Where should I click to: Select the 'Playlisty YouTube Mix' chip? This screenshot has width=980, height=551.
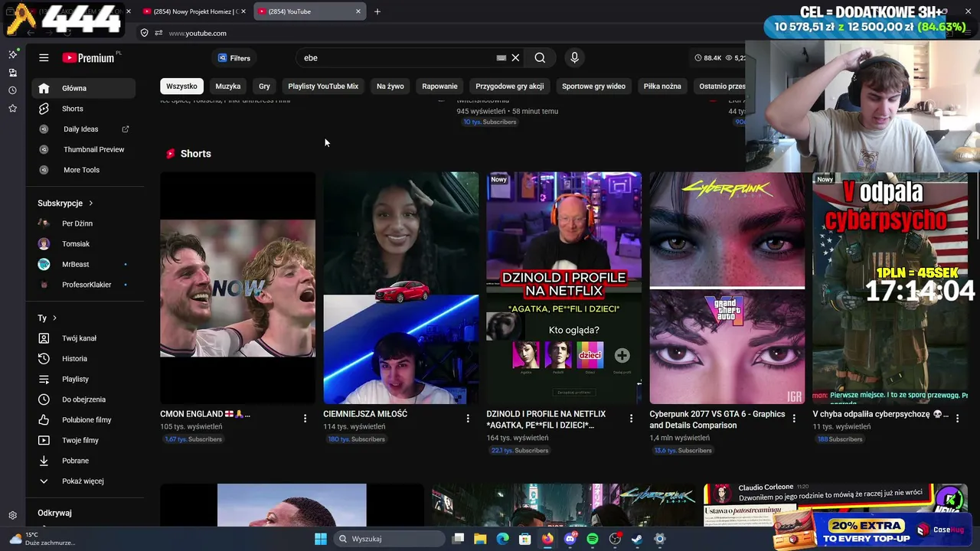click(323, 86)
